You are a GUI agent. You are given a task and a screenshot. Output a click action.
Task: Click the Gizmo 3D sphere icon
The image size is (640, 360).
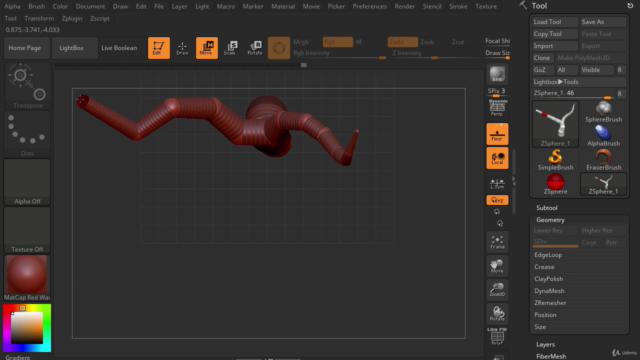(279, 48)
